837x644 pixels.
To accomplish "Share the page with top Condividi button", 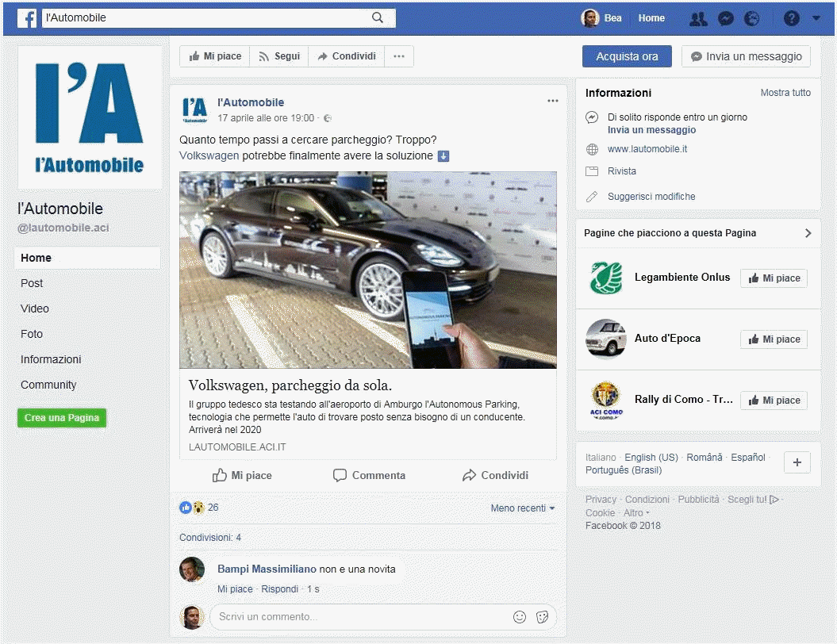I will tap(347, 56).
